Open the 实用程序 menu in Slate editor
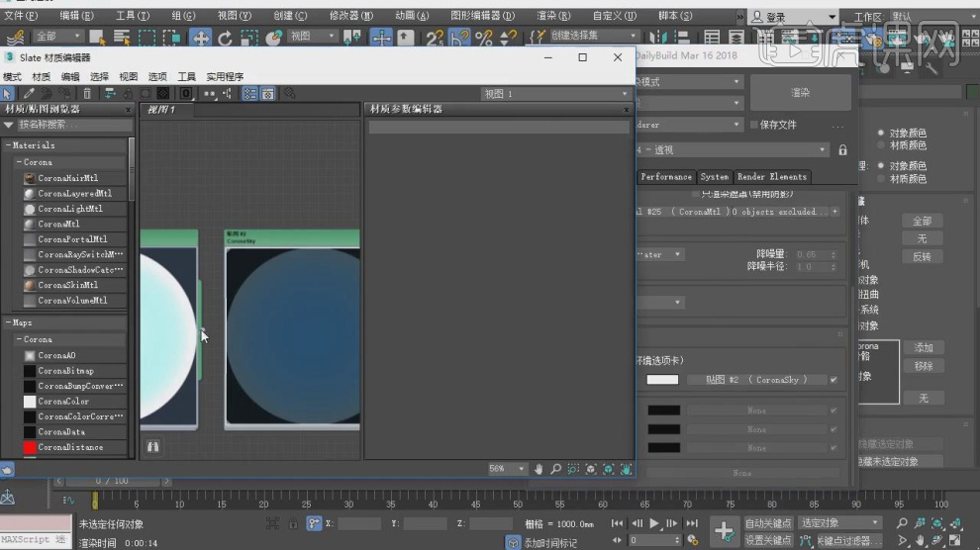 225,77
